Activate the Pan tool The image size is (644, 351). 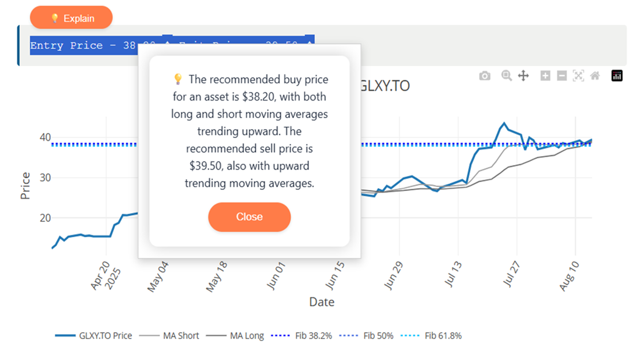[x=523, y=76]
